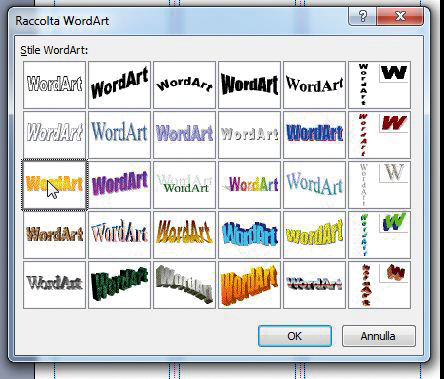The image size is (444, 379).
Task: Select the lavender shadowed WordArt style
Action: point(185,135)
